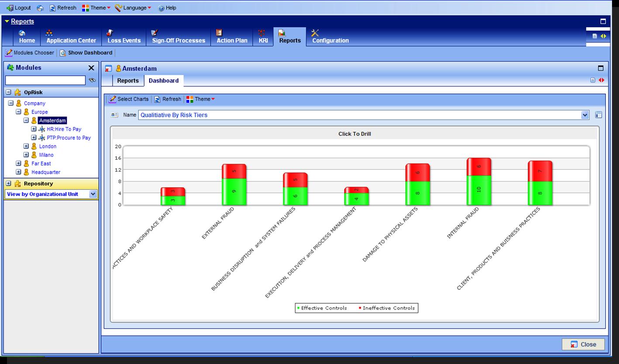619x364 pixels.
Task: Select the Dashboard sub-tab
Action: 164,81
